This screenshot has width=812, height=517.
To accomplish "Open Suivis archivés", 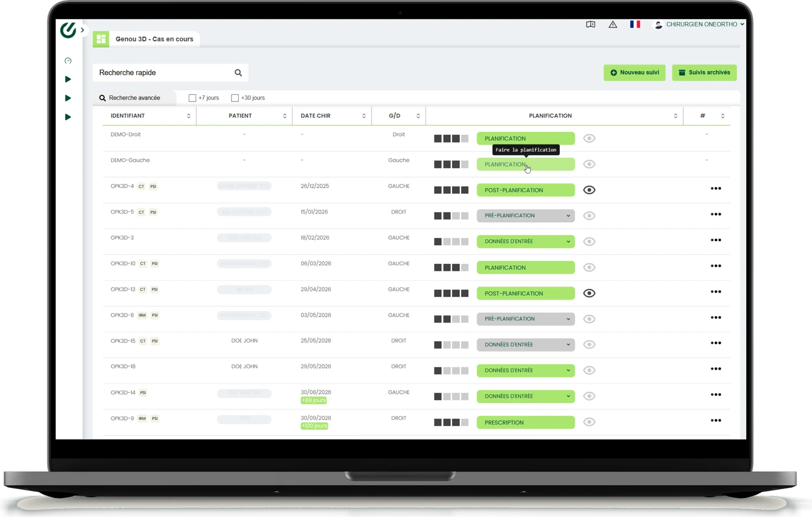I will click(704, 73).
